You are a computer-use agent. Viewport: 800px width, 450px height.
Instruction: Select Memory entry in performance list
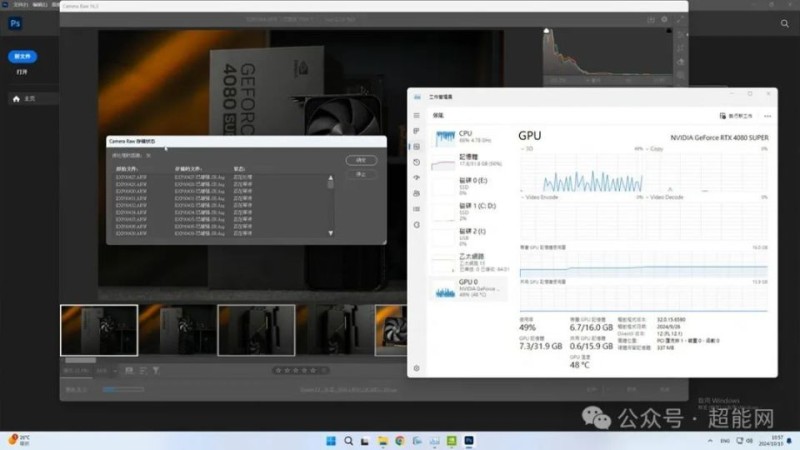(x=468, y=161)
